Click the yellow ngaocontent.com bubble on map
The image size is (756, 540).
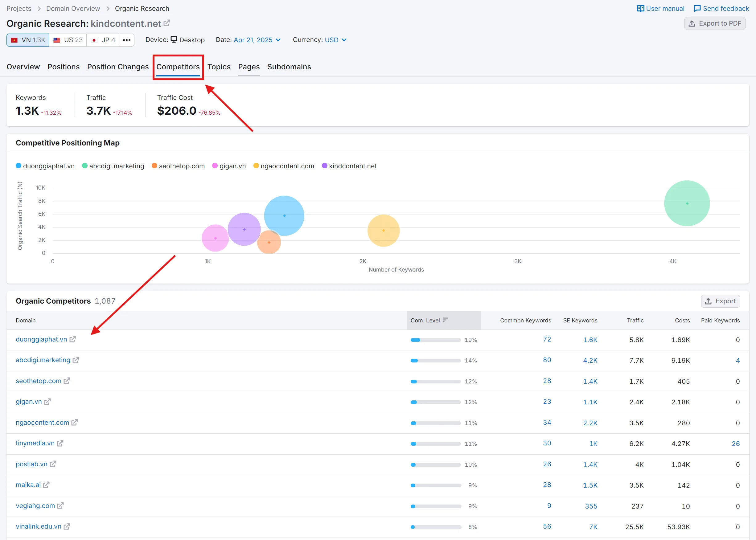click(384, 231)
